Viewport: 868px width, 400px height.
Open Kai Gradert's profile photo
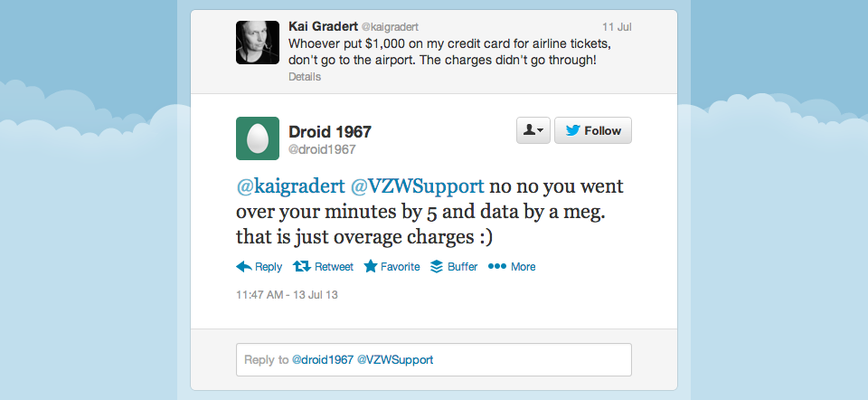[258, 43]
